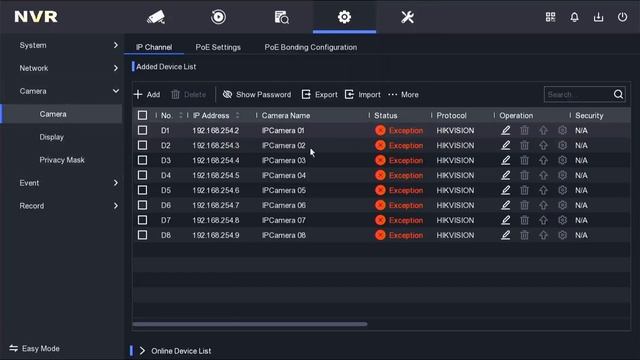Check the D7 row checkbox
Viewport: 640px width, 360px height.
click(142, 220)
